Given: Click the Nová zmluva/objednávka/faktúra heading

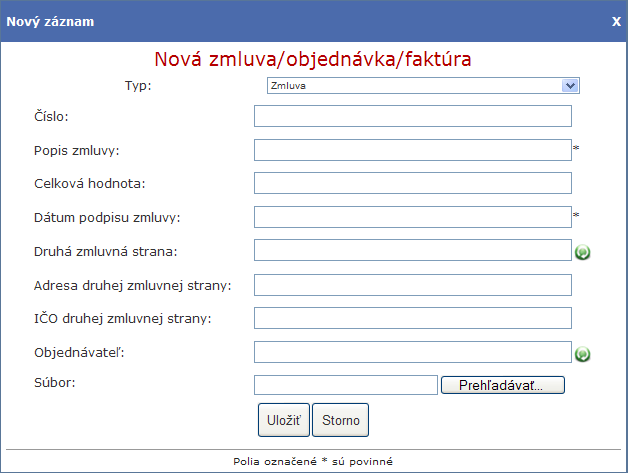Looking at the screenshot, I should [x=313, y=59].
